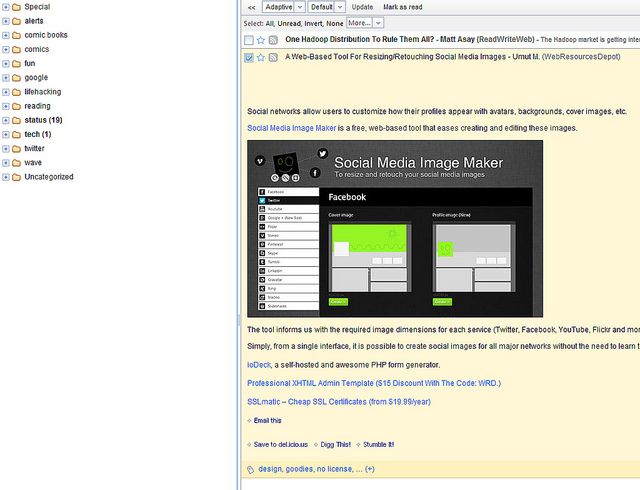Viewport: 640px width, 490px height.
Task: Expand the status folder
Action: pos(6,120)
